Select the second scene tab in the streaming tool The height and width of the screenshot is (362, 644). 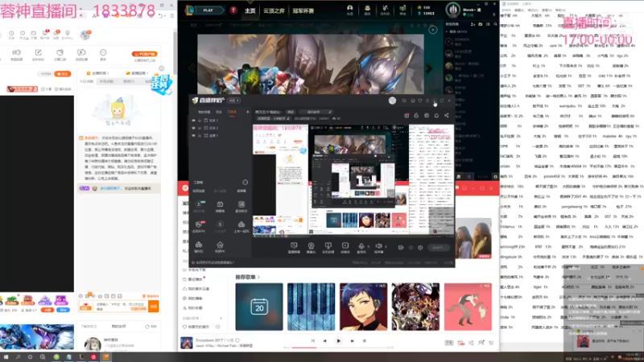(x=219, y=112)
